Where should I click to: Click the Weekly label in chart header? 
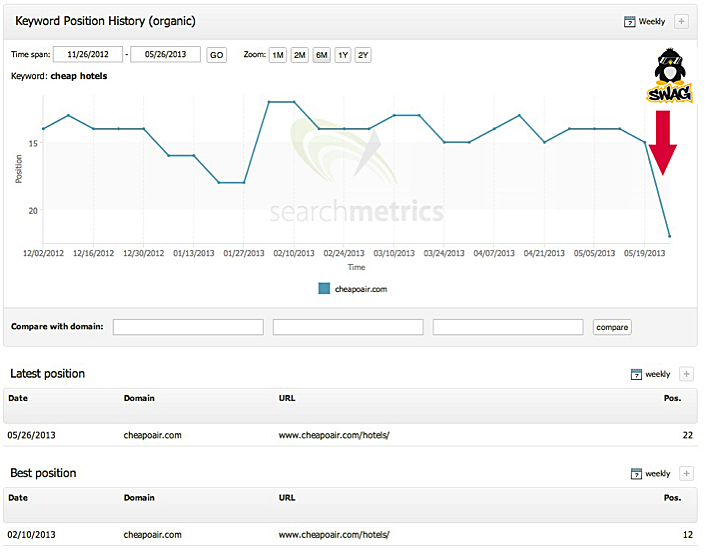(652, 22)
